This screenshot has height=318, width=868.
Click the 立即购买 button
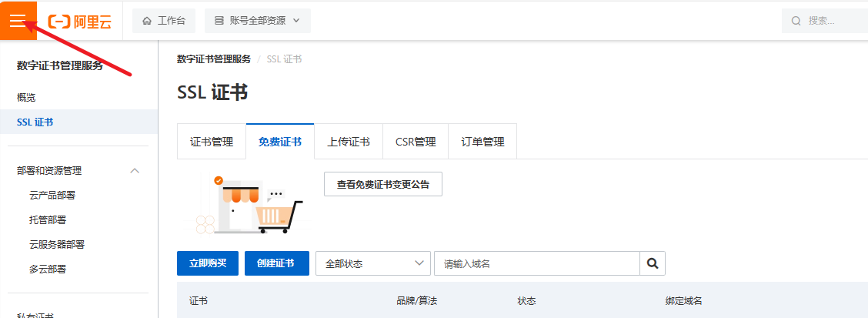point(208,263)
